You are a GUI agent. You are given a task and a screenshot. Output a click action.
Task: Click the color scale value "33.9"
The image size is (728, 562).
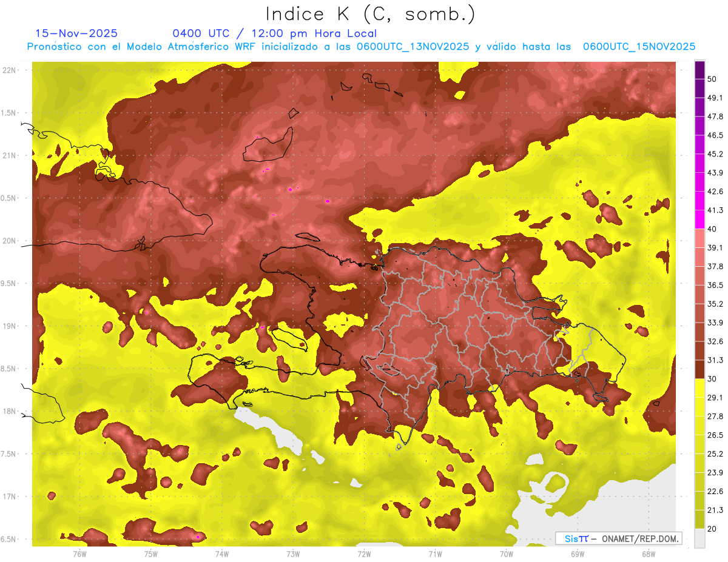tap(715, 323)
